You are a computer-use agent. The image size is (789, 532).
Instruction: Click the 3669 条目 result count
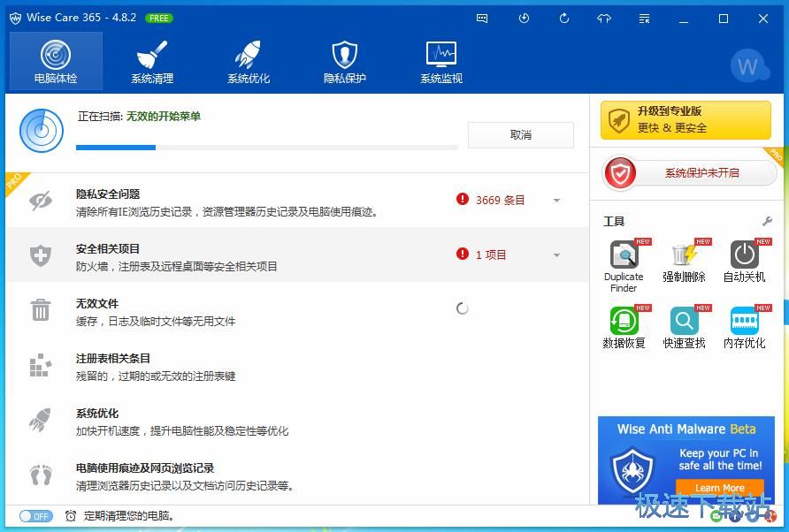tap(500, 200)
